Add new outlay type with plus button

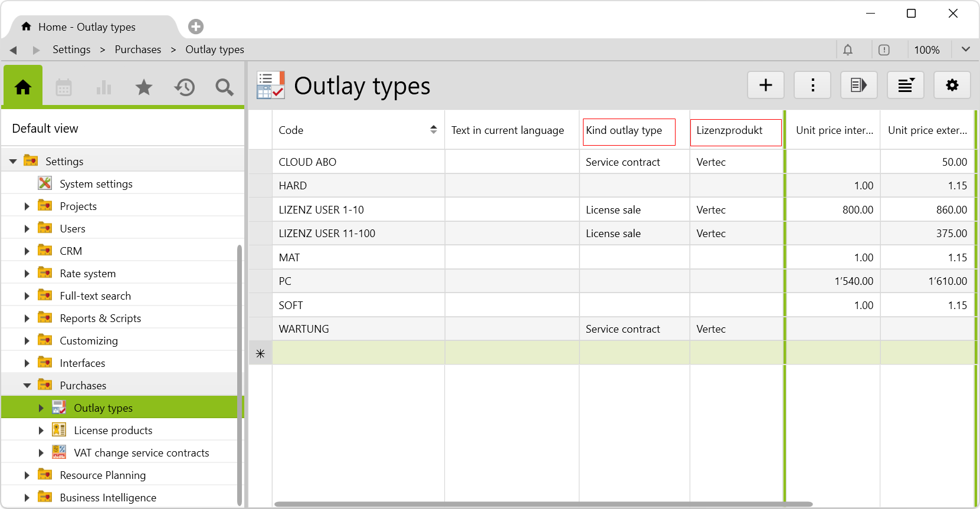[x=765, y=86]
